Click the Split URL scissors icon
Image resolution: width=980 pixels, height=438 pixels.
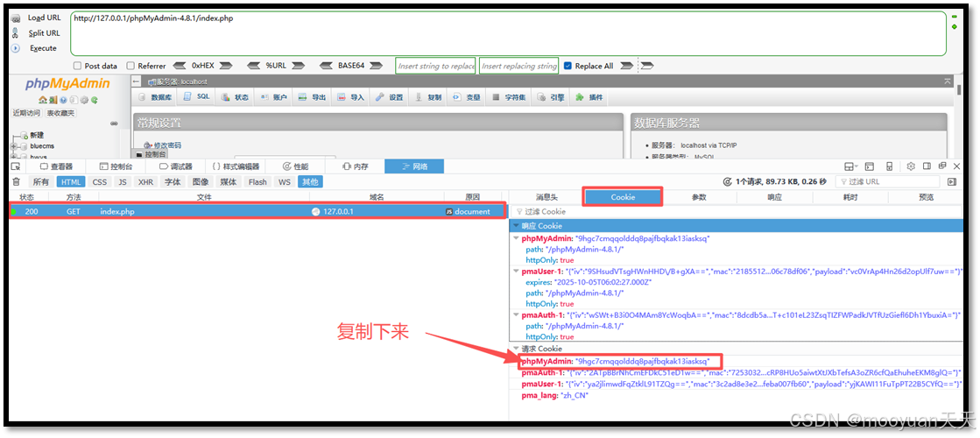tap(16, 34)
